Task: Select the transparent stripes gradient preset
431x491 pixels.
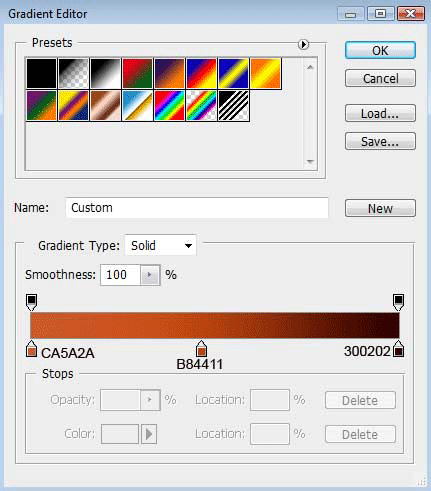Action: coord(233,105)
